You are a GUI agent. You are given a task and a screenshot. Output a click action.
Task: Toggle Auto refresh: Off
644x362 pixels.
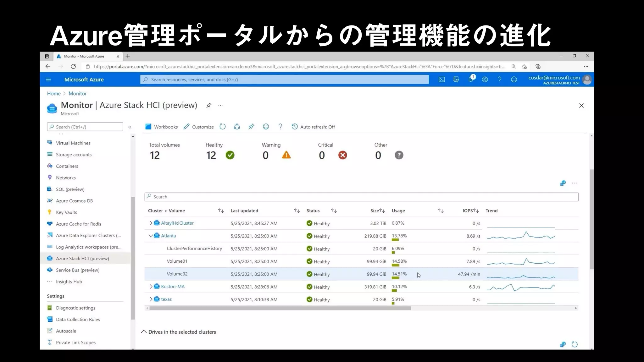[x=313, y=127]
